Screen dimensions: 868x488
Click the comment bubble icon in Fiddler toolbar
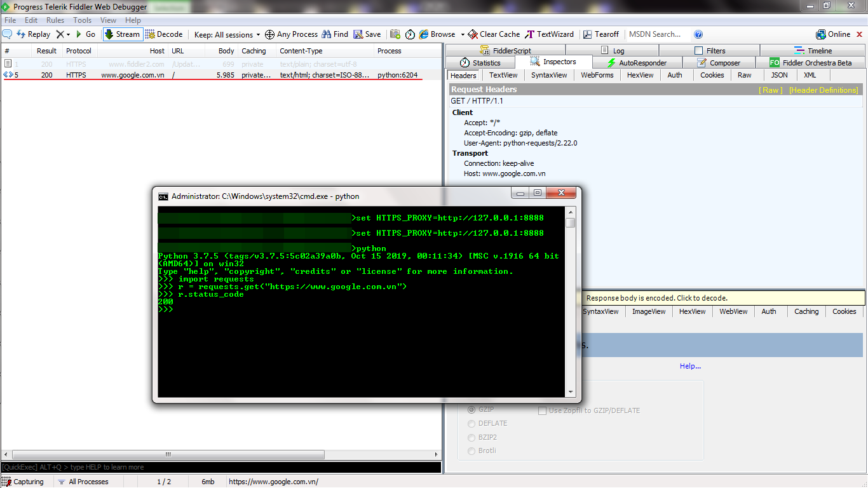pos(7,34)
